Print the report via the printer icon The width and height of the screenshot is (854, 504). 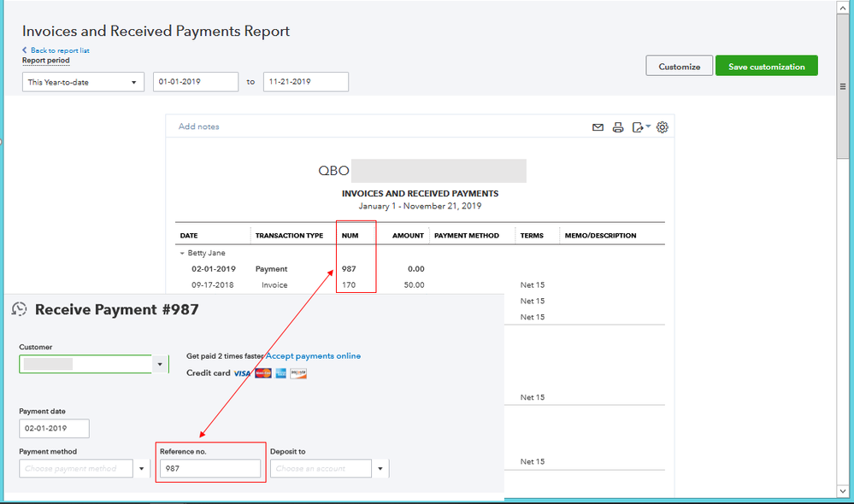pyautogui.click(x=618, y=126)
